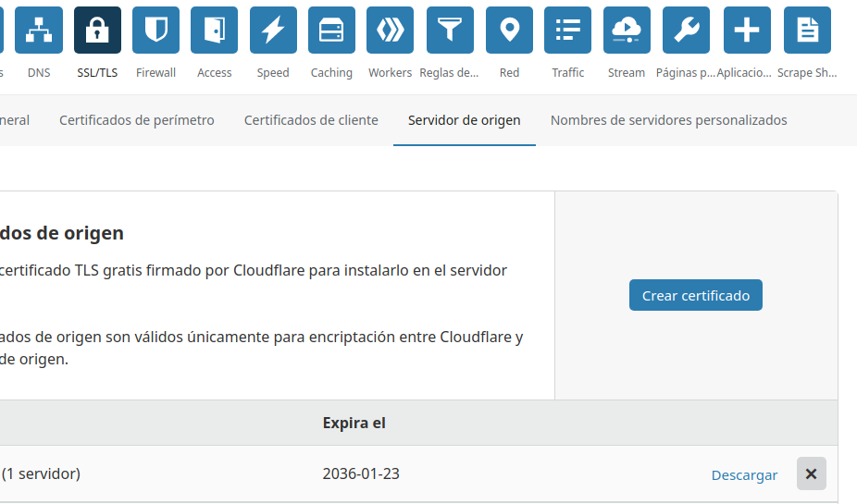This screenshot has width=857, height=504.
Task: Open the Firewall shield icon
Action: click(155, 31)
